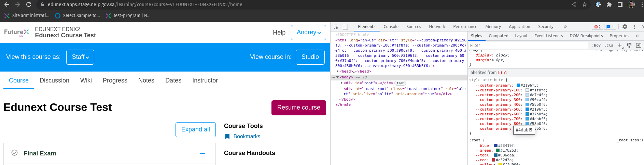Screen dimensions: 644x165
Task: Open the 1Password extension icon
Action: coord(598,4)
